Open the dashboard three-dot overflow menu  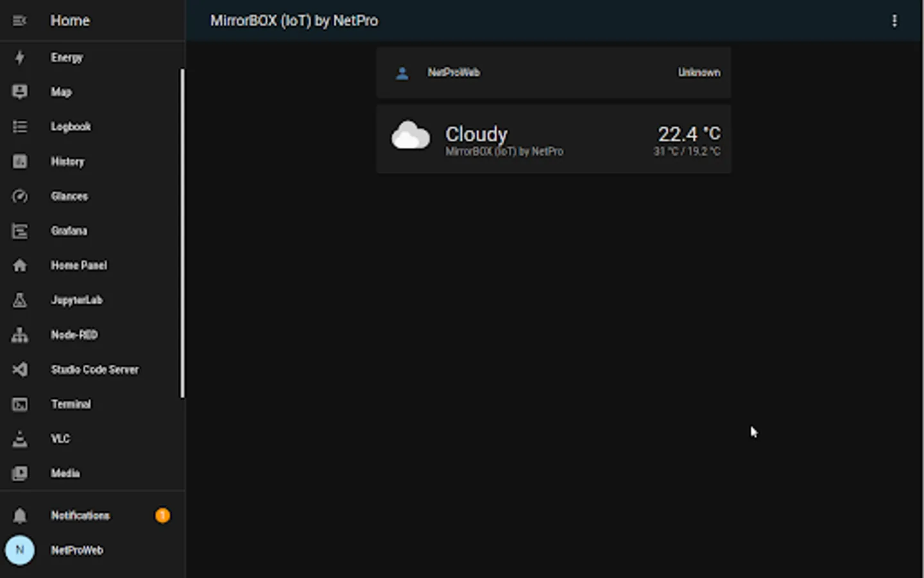894,21
